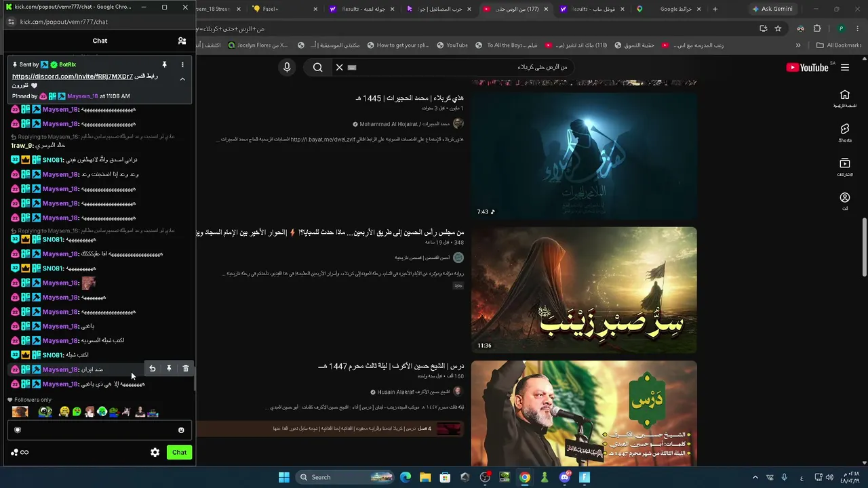Open pinned message three-dot options

(x=182, y=64)
